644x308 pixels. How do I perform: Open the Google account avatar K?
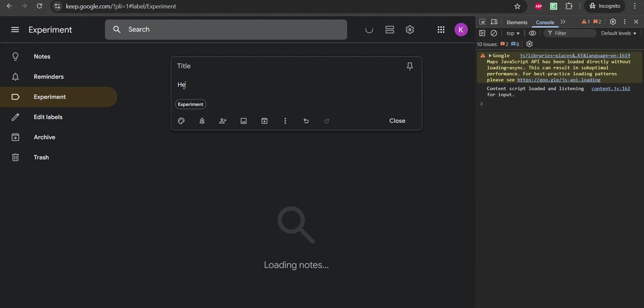(461, 30)
